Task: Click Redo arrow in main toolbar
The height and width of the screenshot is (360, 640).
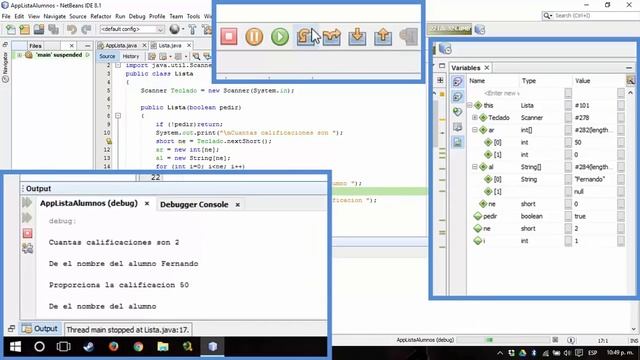Action: point(86,29)
